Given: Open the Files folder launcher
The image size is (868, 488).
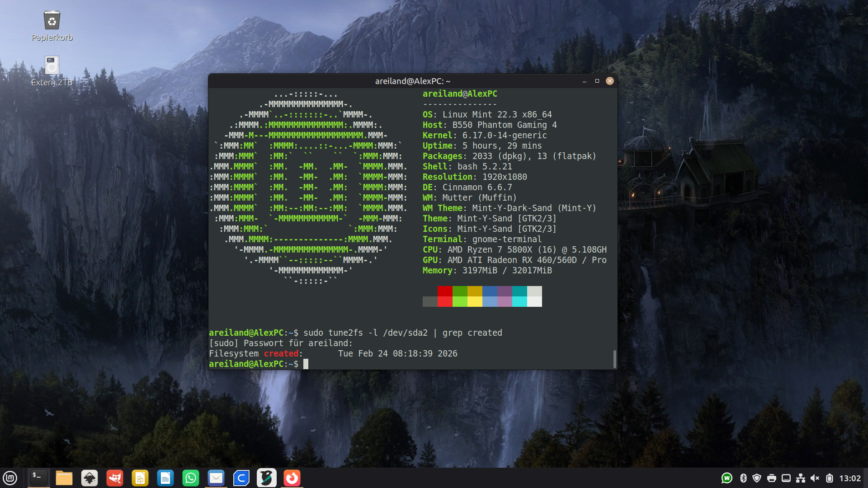Looking at the screenshot, I should (x=64, y=478).
